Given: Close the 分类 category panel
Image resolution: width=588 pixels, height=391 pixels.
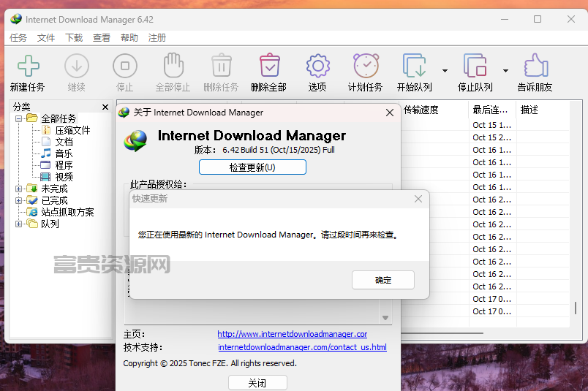Looking at the screenshot, I should [105, 107].
